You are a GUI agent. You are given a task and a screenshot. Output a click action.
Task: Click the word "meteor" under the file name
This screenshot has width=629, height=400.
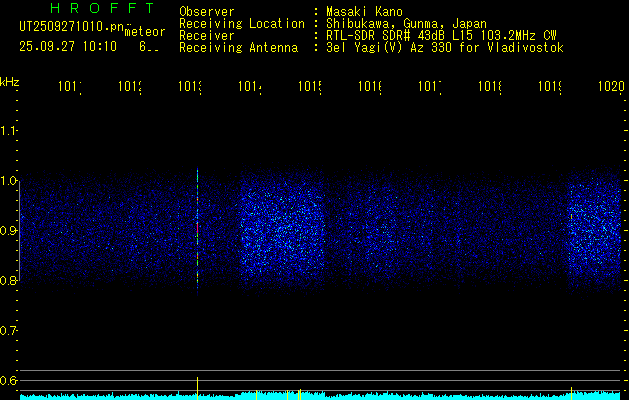(145, 32)
